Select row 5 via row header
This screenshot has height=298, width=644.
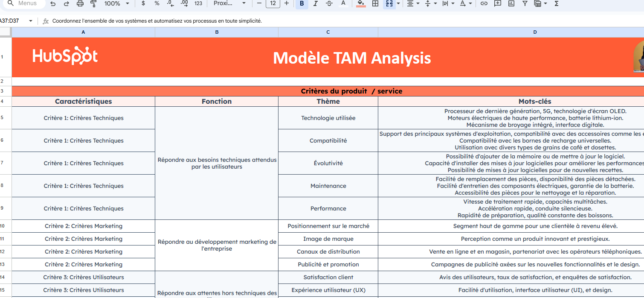pyautogui.click(x=6, y=118)
